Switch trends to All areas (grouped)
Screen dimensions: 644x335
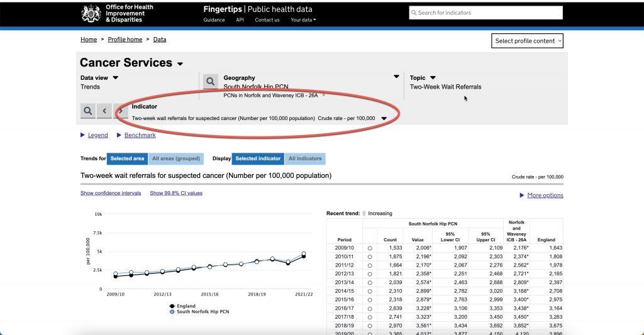point(176,158)
